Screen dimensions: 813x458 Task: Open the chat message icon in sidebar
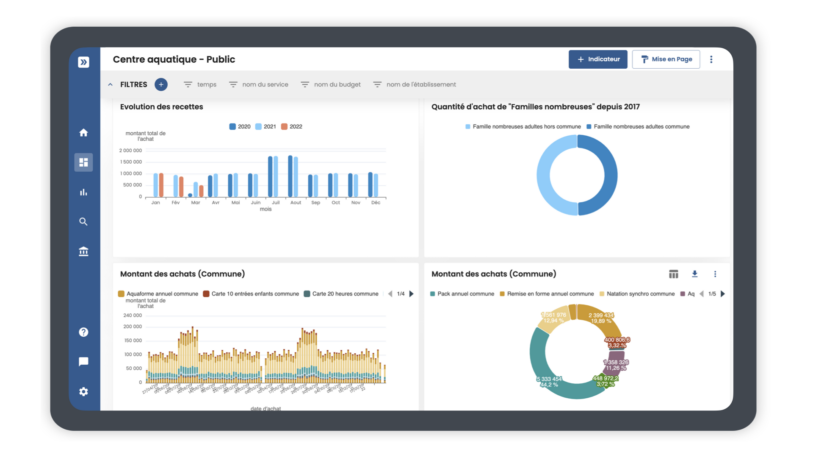tap(83, 362)
